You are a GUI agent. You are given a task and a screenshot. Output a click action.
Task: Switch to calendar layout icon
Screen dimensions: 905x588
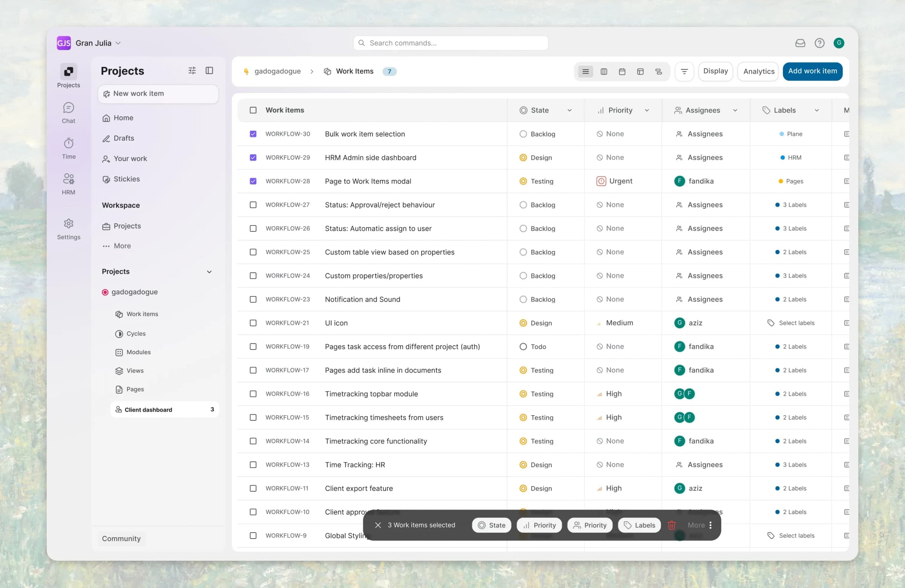click(622, 72)
